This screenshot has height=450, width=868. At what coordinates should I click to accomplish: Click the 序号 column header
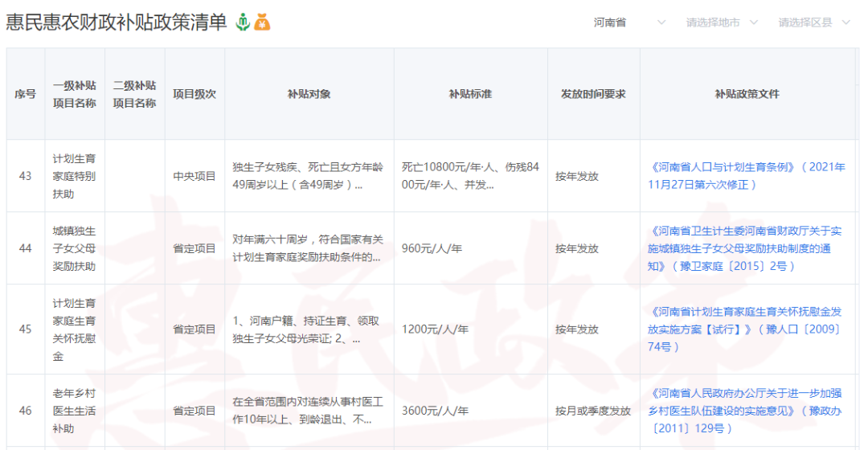[26, 94]
